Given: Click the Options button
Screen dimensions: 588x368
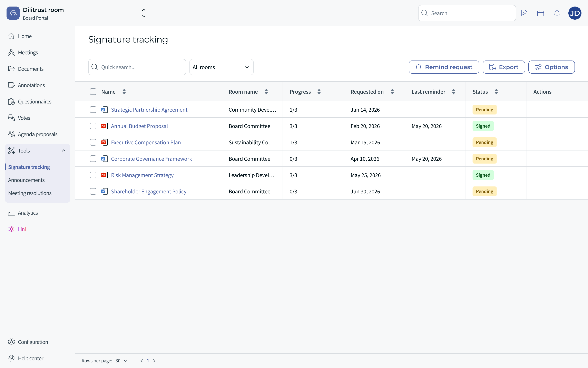Looking at the screenshot, I should click(x=551, y=67).
